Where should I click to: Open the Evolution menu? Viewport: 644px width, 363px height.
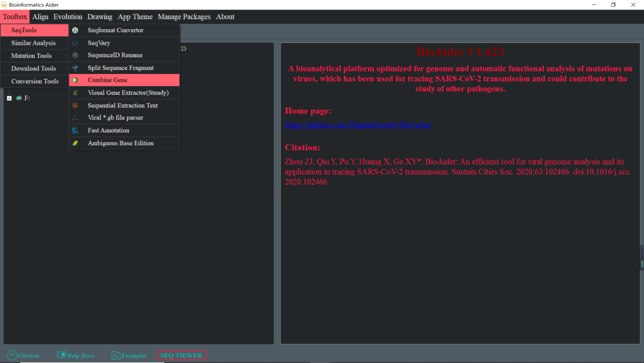[68, 17]
